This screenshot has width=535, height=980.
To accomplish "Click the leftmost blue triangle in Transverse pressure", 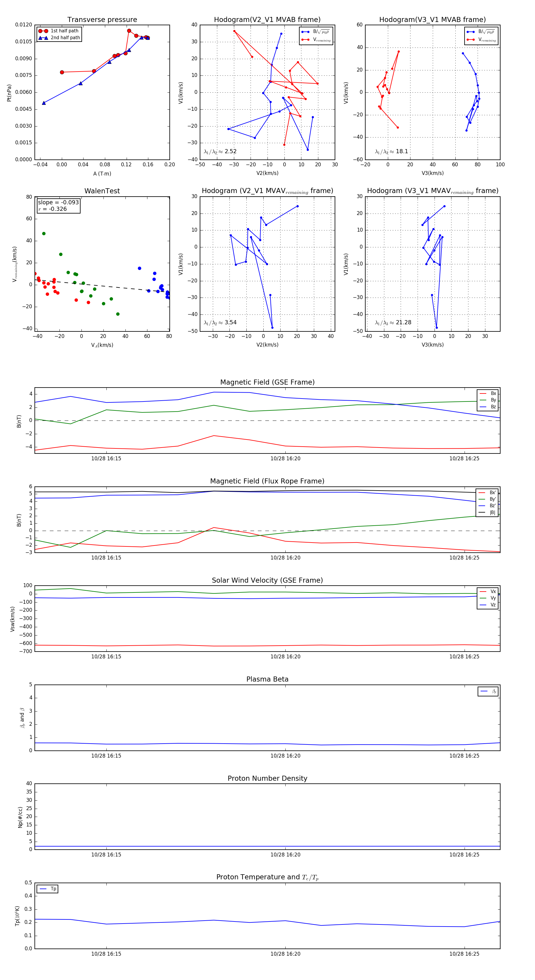I will [x=44, y=103].
